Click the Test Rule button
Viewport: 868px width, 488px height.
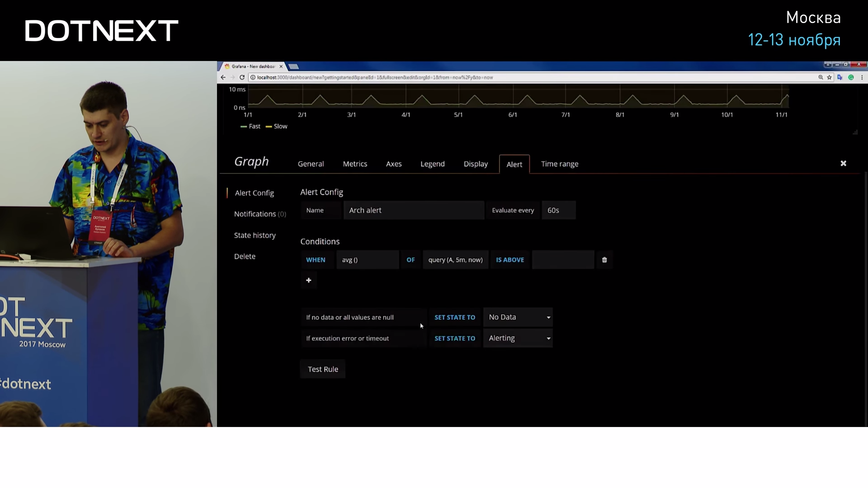point(323,369)
